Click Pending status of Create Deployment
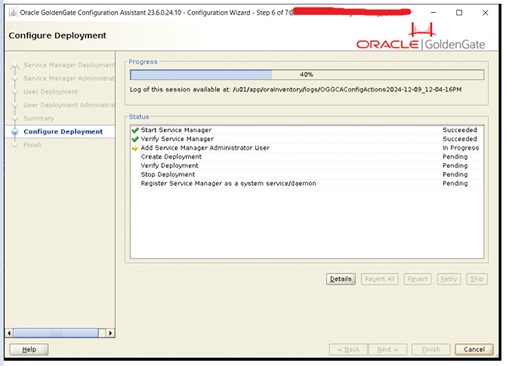The width and height of the screenshot is (506, 366). [455, 157]
